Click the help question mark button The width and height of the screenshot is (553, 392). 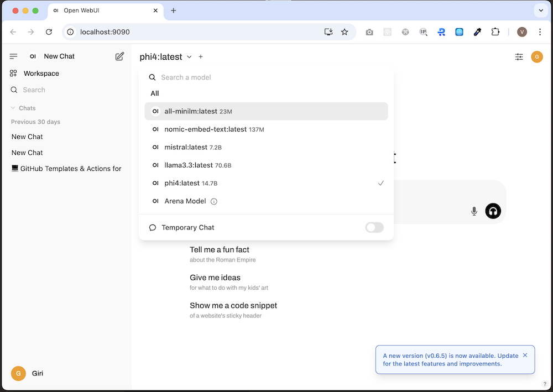tap(545, 384)
